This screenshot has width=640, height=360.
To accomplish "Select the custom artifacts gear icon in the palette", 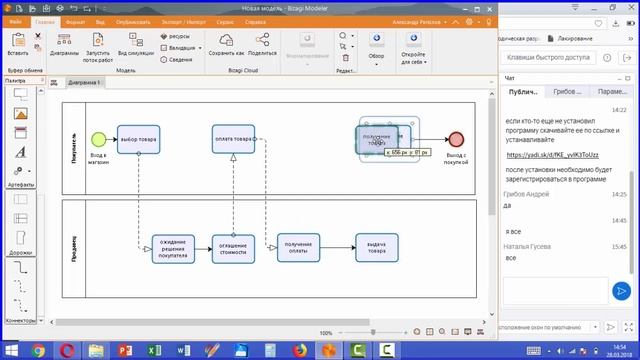I will 18,171.
